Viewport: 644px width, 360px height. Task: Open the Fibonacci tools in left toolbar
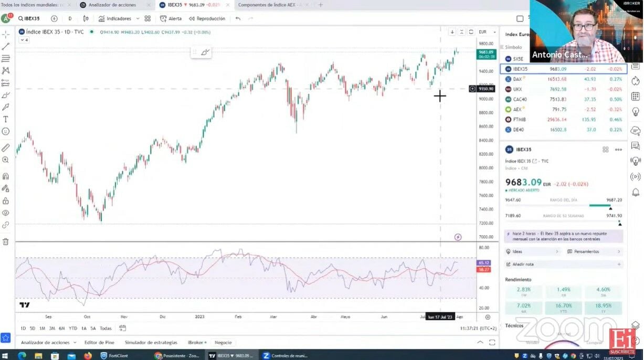pos(6,58)
